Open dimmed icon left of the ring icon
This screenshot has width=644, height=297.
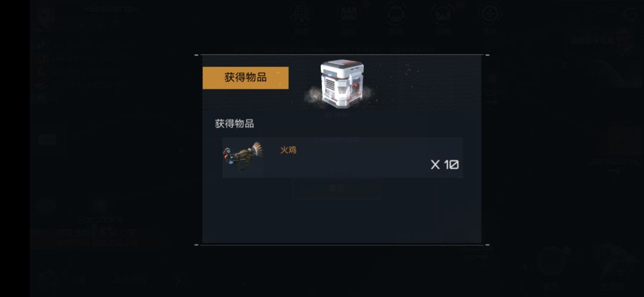[349, 14]
